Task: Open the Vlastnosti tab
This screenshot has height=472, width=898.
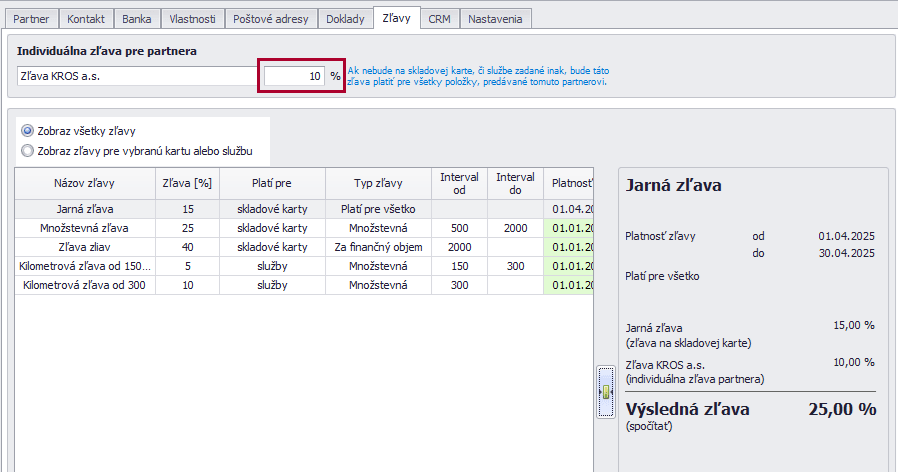Action: (192, 19)
